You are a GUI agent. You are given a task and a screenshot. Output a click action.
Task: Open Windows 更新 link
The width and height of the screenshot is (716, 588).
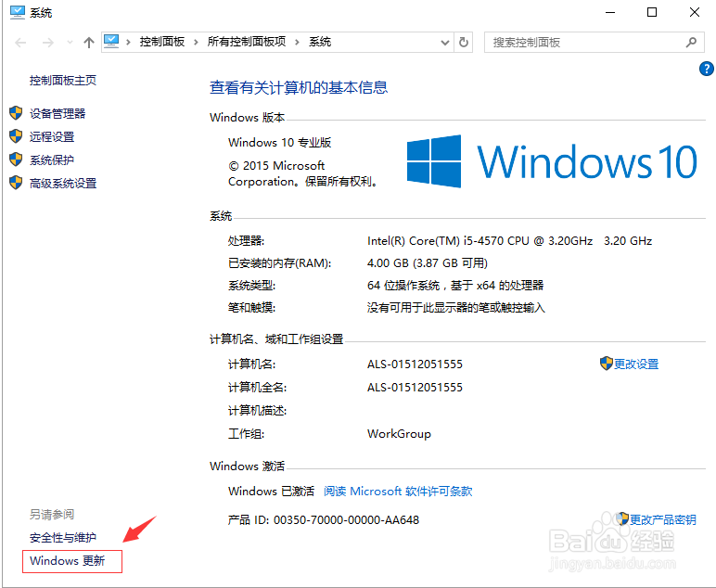point(68,560)
